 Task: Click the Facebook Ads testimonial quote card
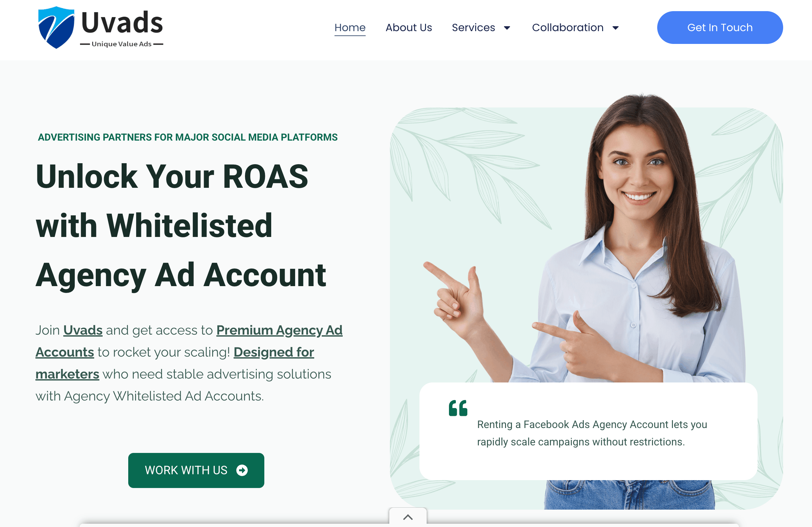pos(588,431)
